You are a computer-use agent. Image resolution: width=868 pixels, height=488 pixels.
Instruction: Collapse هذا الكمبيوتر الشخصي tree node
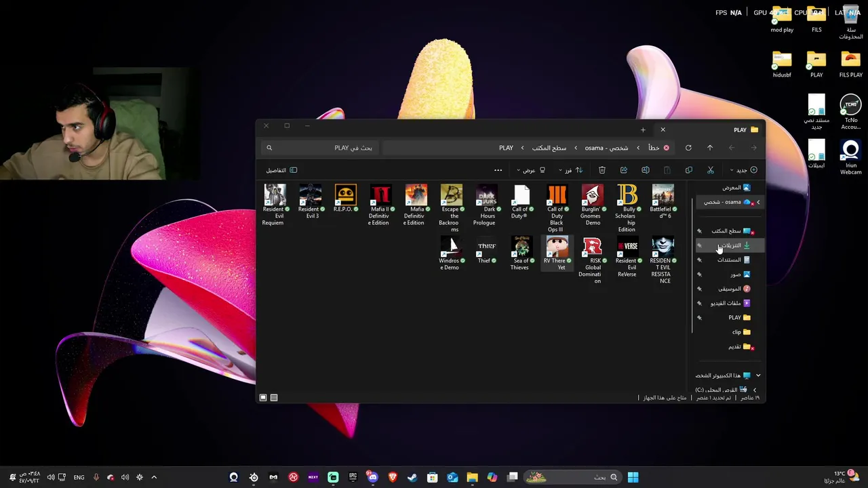tap(758, 375)
